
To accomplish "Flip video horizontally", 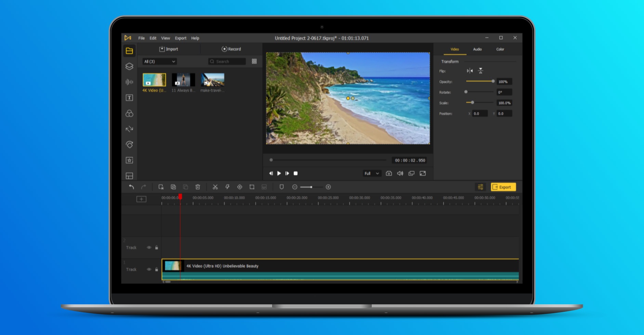I will 470,71.
